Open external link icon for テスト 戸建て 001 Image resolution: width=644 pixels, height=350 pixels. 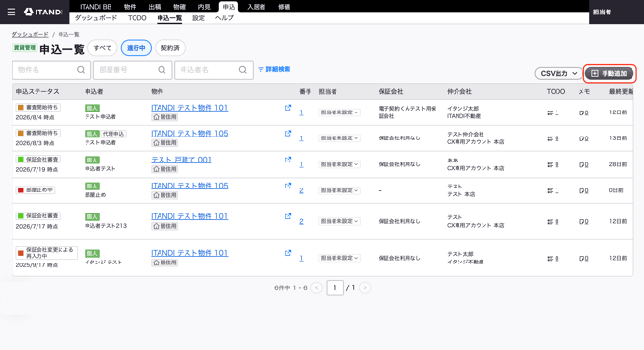tap(288, 160)
